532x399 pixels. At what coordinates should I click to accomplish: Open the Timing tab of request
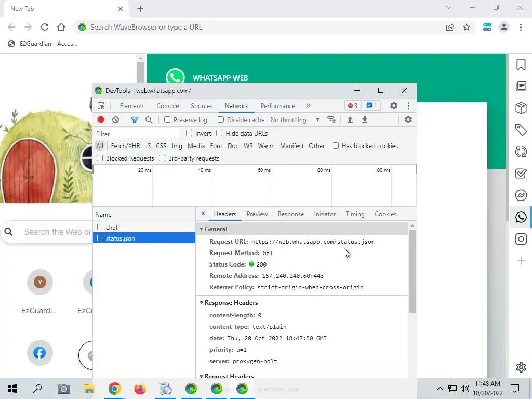355,214
